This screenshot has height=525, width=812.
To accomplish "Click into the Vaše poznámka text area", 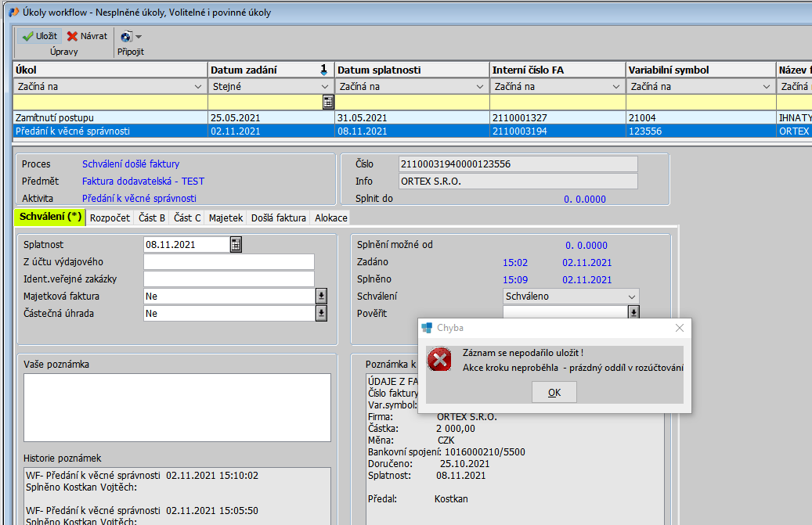I will 177,407.
